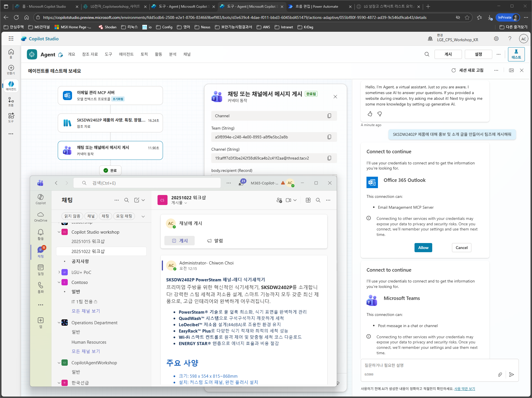Collapse the Copilot Studio workshop team

click(x=59, y=232)
